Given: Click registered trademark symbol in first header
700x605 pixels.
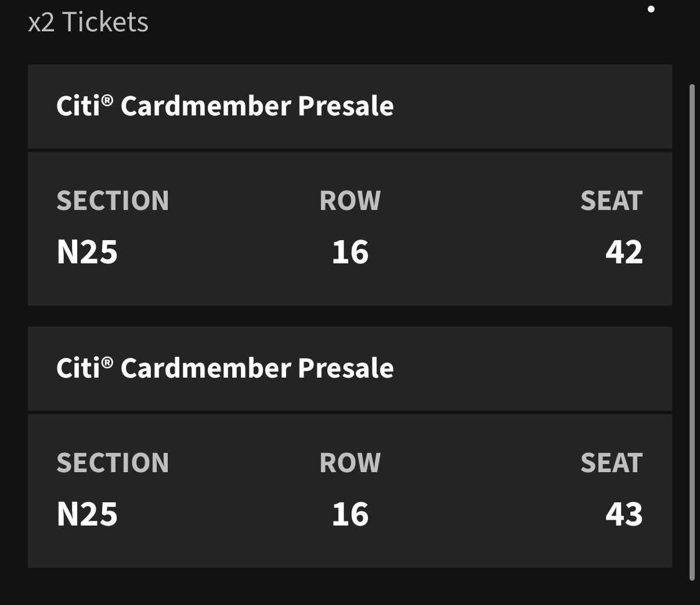Looking at the screenshot, I should [x=107, y=100].
